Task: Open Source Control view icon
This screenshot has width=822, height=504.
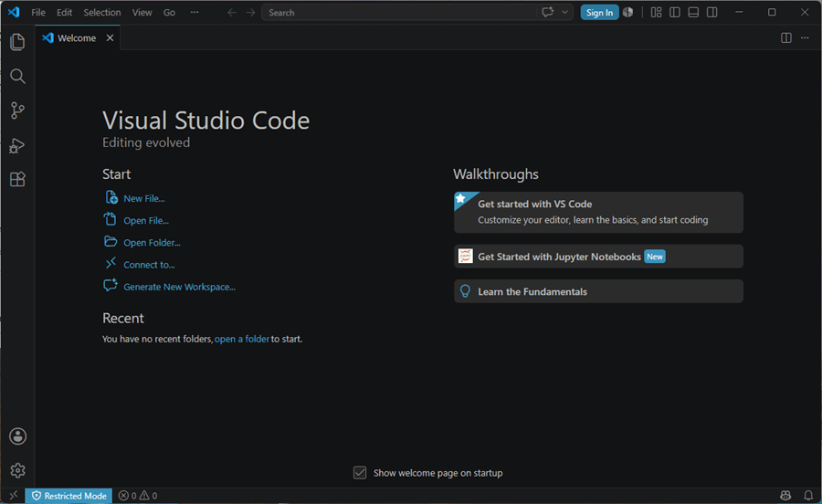Action: [17, 110]
